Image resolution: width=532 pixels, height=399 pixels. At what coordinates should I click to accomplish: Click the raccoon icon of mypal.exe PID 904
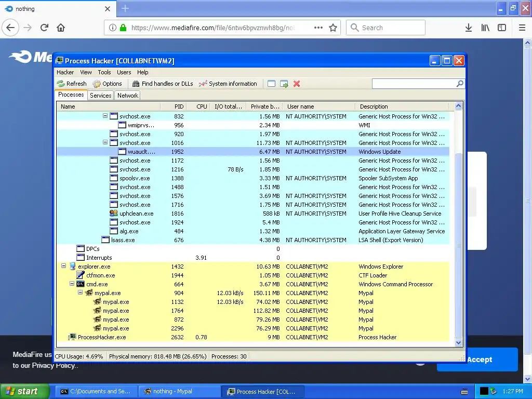89,293
